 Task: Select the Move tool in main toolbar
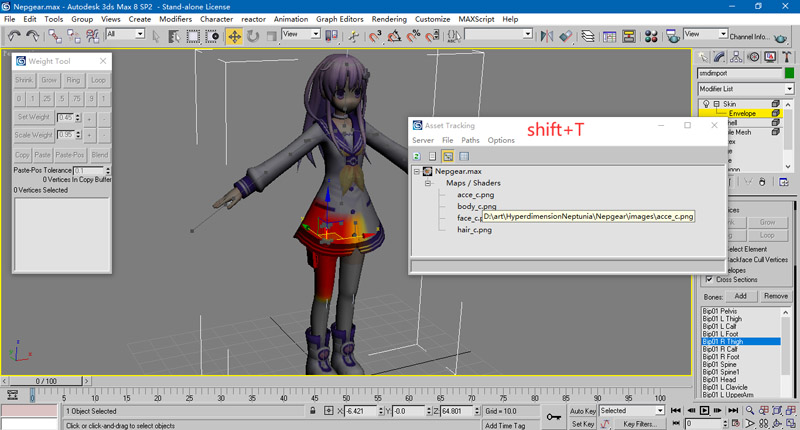pyautogui.click(x=234, y=36)
